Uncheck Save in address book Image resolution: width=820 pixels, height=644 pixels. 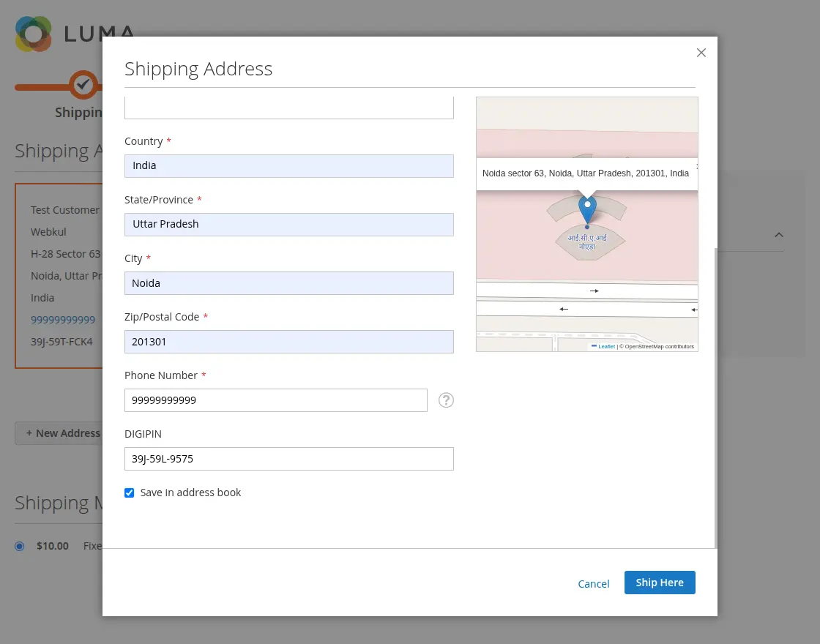(x=130, y=493)
